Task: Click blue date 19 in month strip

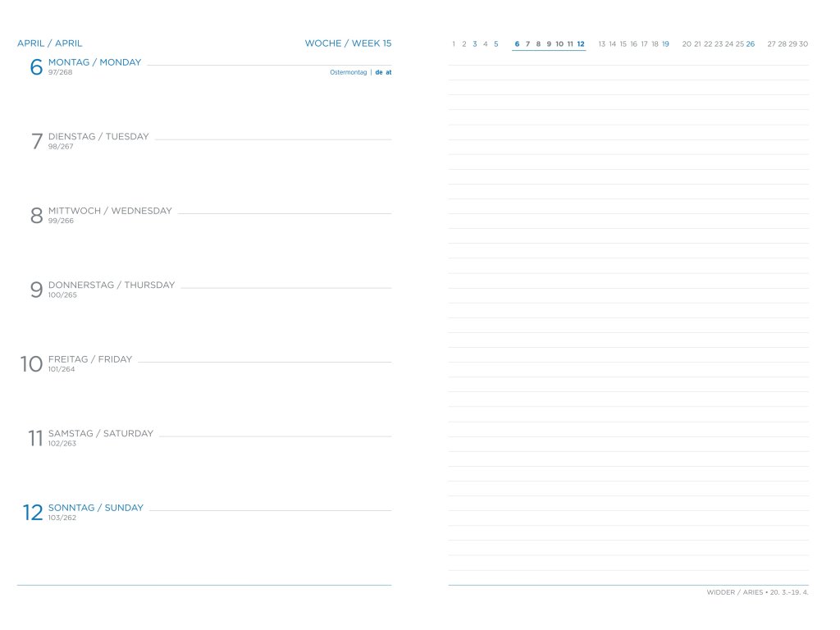Action: (665, 44)
